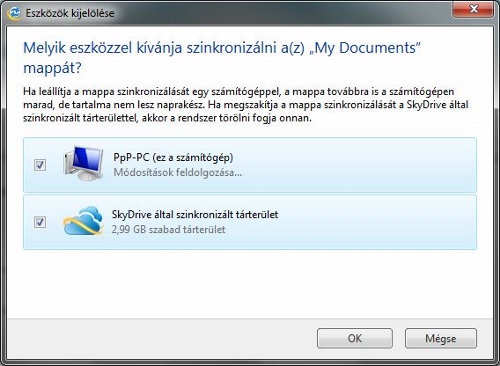This screenshot has width=500, height=366.
Task: Click the Eszközök kijelölése title bar text
Action: pyautogui.click(x=70, y=13)
